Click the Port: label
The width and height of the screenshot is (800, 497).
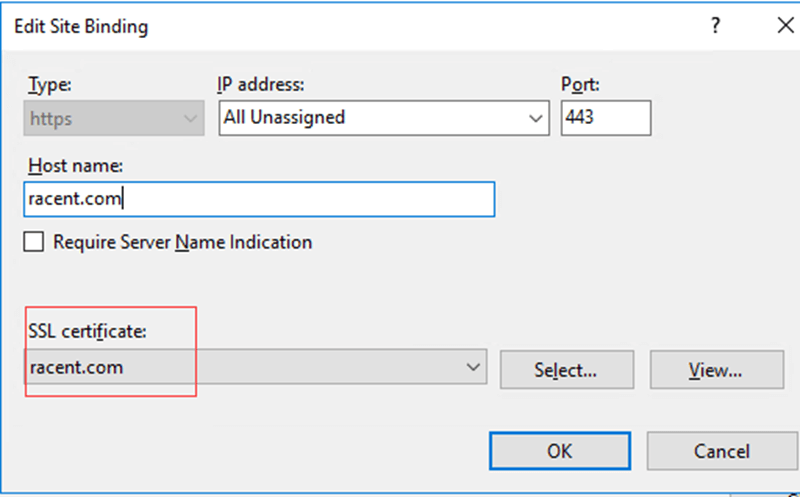tap(581, 85)
